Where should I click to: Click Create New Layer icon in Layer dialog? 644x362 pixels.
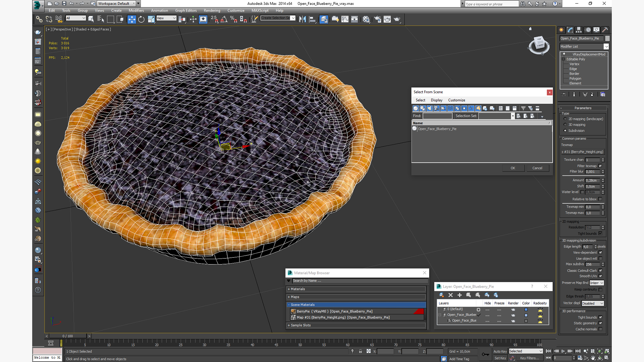click(x=441, y=295)
